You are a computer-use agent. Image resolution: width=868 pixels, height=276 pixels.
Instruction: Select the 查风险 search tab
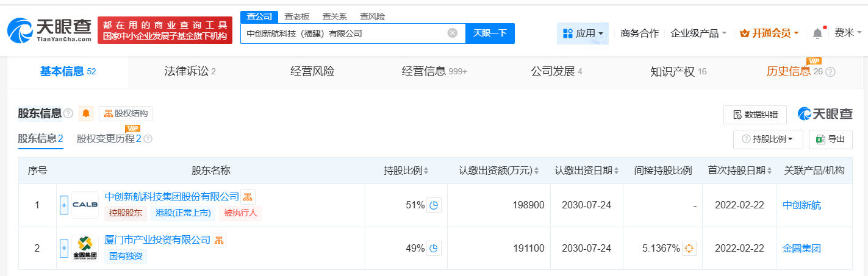pos(372,16)
